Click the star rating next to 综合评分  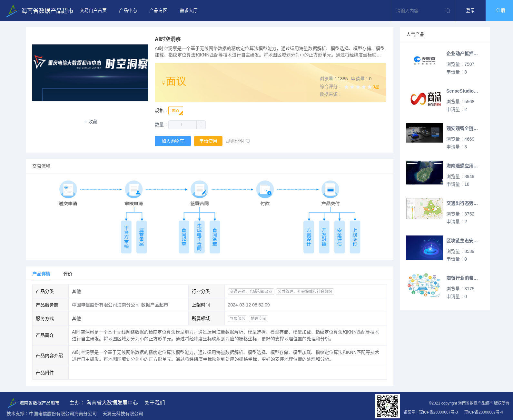point(358,87)
